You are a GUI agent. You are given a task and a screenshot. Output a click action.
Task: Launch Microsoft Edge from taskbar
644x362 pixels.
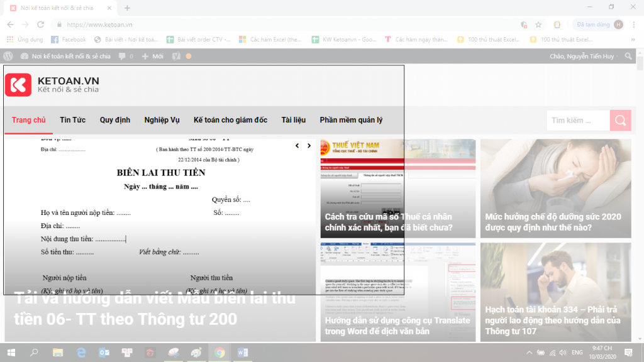pos(81,353)
